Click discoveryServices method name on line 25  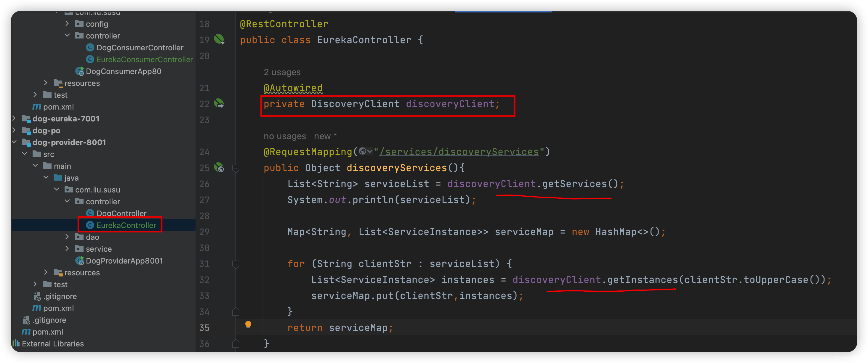(x=397, y=168)
